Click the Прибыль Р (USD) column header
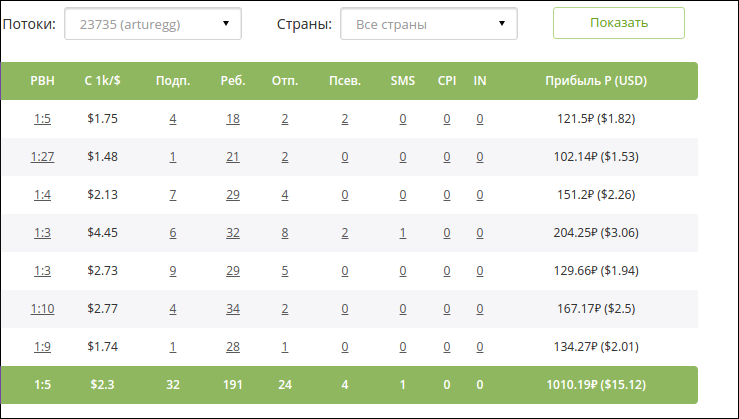This screenshot has width=739, height=419. point(596,81)
